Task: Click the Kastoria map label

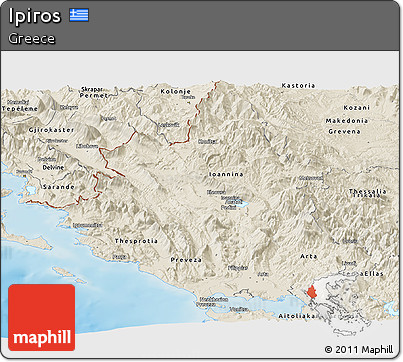Action: tap(298, 86)
